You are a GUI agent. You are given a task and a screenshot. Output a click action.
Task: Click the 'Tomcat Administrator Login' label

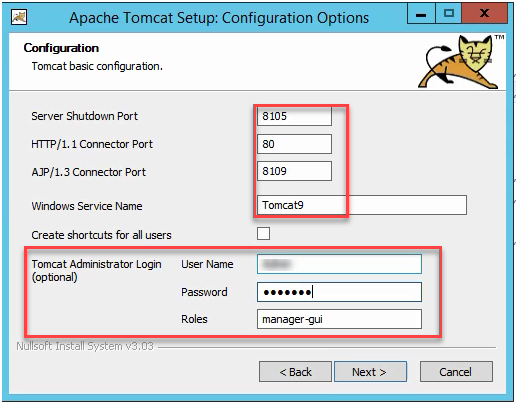[96, 264]
